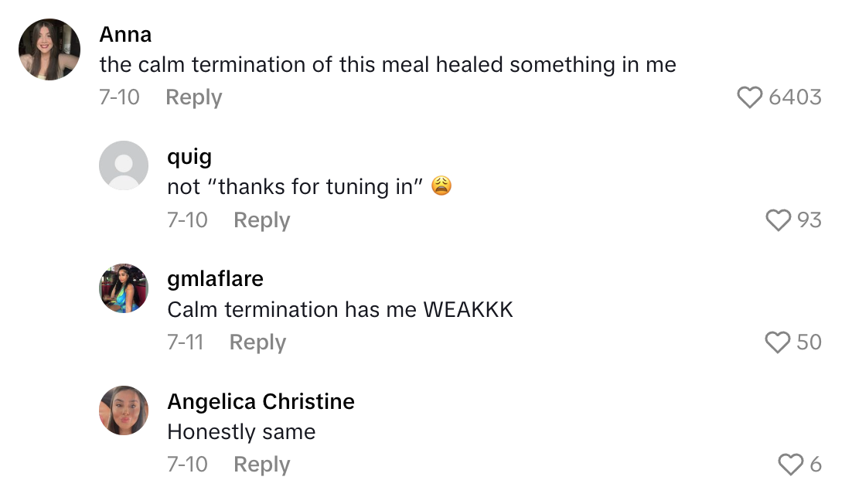Click Reply under quig's comment

tap(261, 220)
